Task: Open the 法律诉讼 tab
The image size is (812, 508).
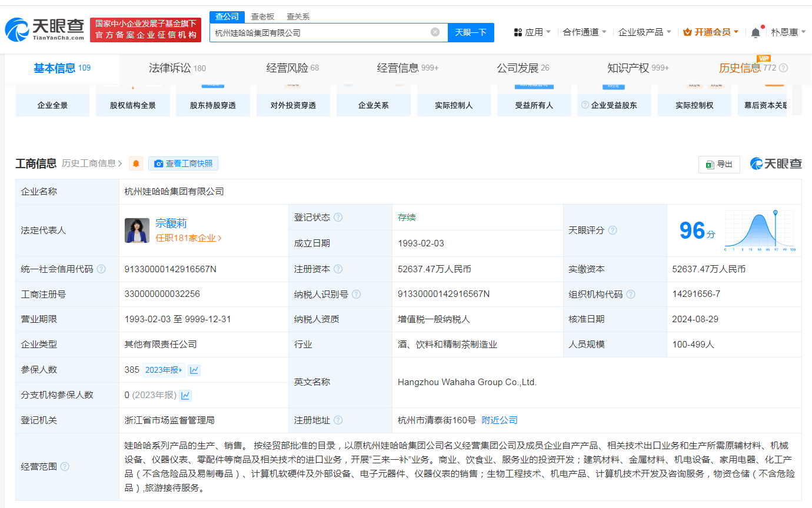Action: click(x=177, y=68)
